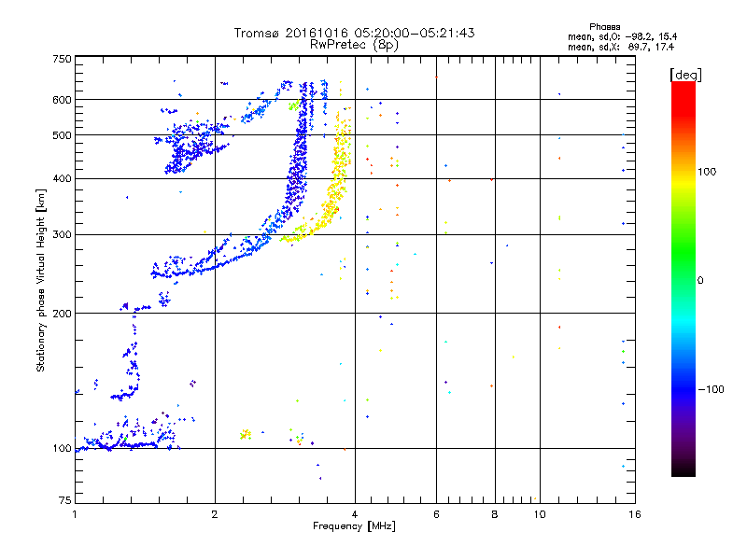Click the '600' y-axis tick label
The image size is (747, 560).
click(63, 100)
